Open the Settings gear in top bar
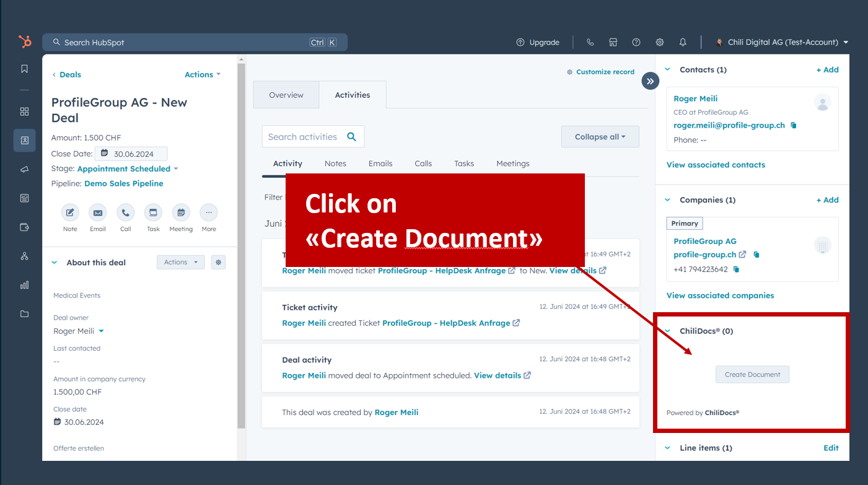This screenshot has height=485, width=868. click(x=660, y=42)
